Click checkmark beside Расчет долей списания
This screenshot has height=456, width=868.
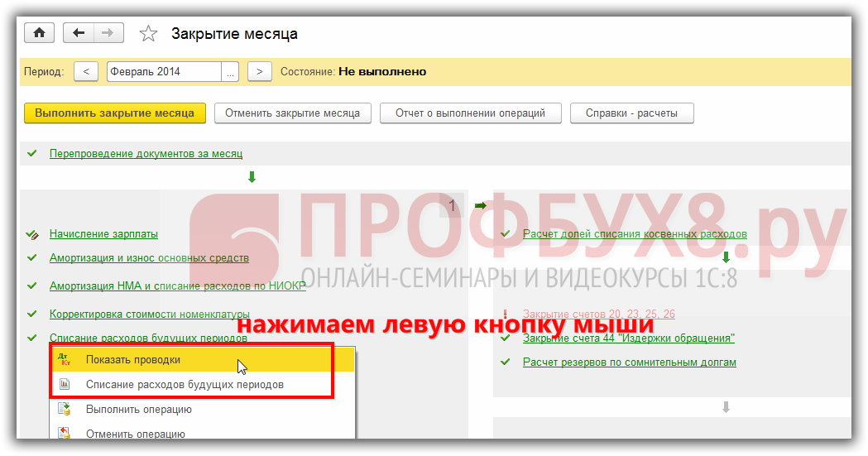pyautogui.click(x=505, y=233)
